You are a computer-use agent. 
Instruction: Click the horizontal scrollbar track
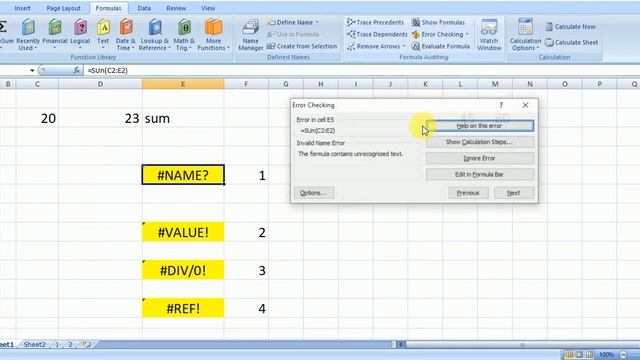pos(522,344)
